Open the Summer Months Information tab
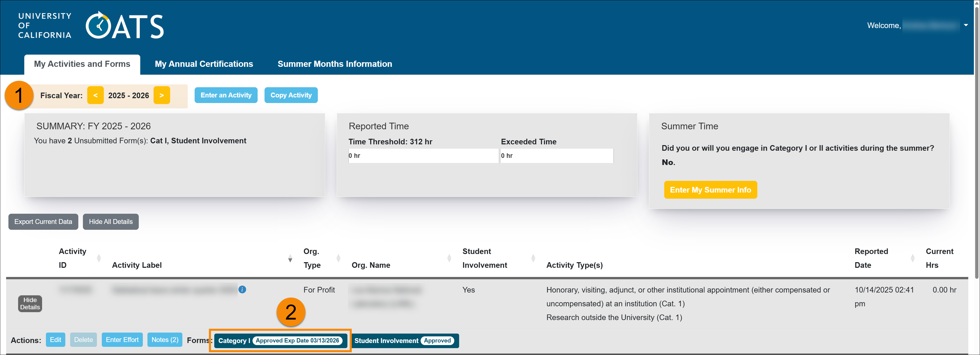This screenshot has height=355, width=980. 335,64
